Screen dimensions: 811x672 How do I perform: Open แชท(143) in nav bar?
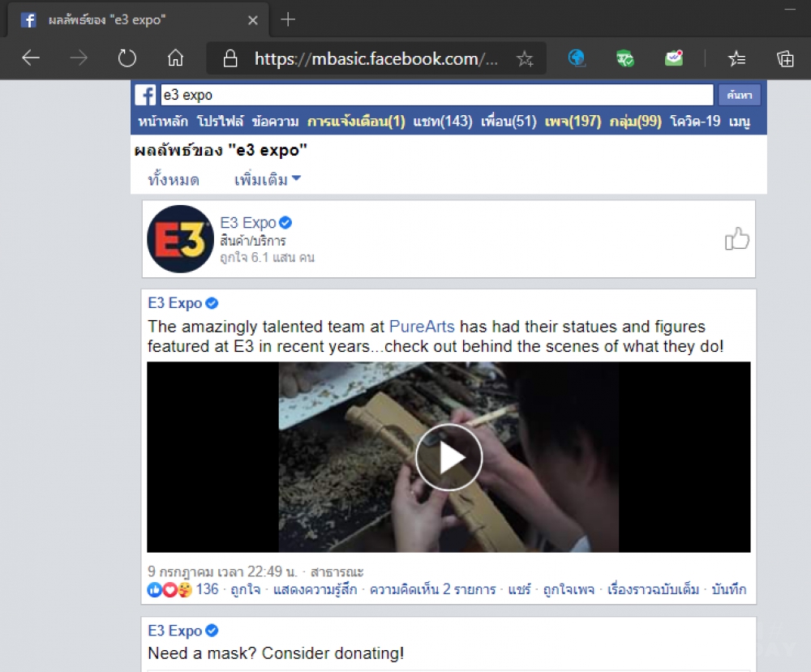coord(443,121)
